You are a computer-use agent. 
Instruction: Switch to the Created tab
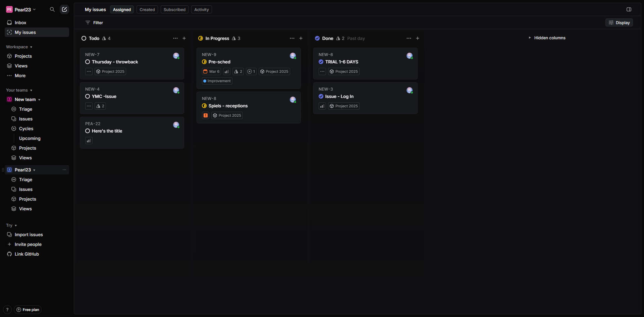click(x=147, y=9)
